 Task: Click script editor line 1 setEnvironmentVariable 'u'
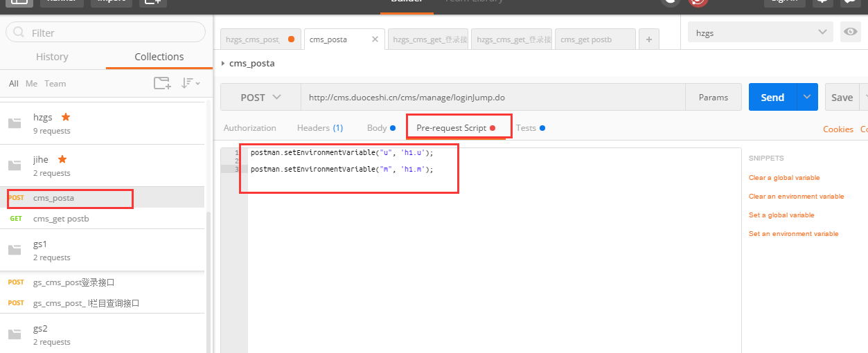tap(342, 152)
